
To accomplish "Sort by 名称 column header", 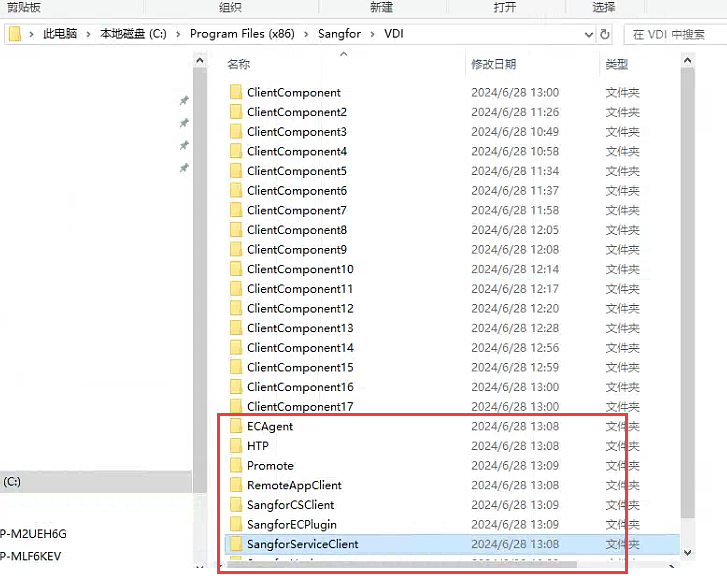I will (239, 64).
